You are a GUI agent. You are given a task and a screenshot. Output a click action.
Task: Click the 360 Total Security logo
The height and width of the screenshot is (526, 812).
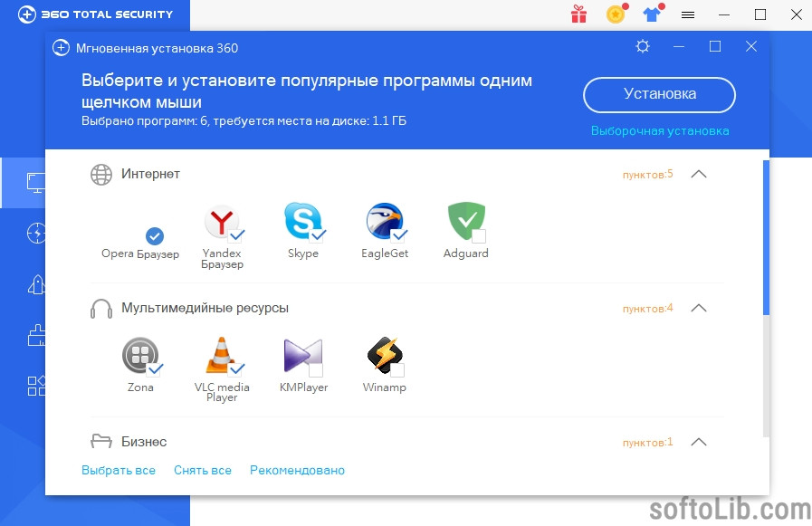(96, 14)
